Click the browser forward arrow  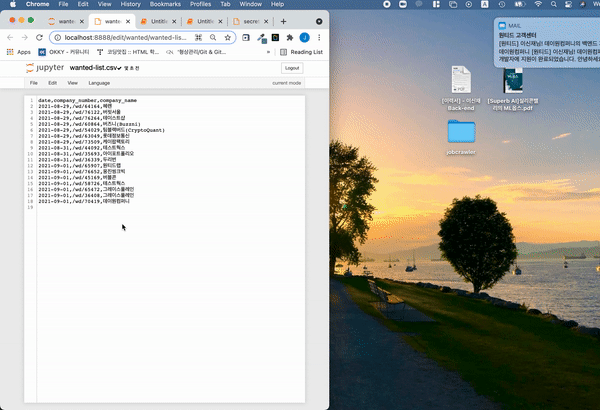(x=24, y=38)
